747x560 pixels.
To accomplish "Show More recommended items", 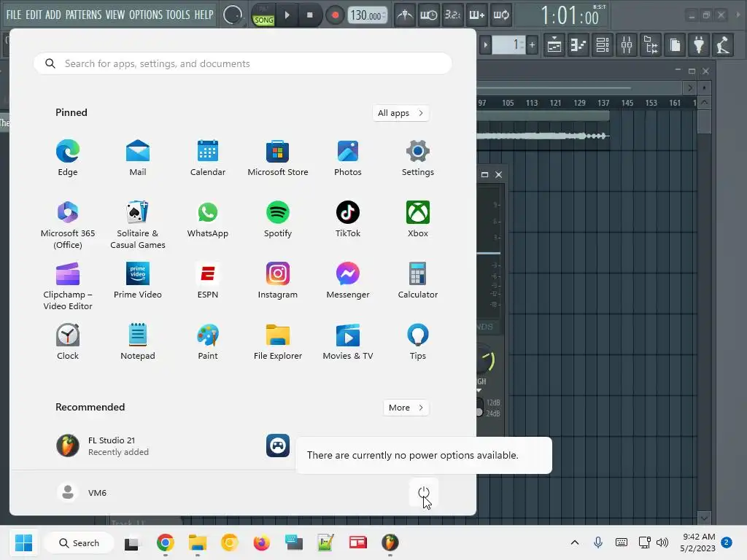I will [406, 408].
